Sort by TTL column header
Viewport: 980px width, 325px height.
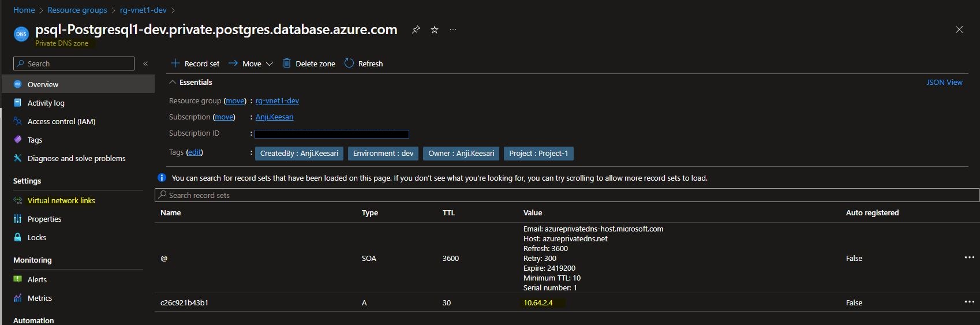tap(448, 212)
